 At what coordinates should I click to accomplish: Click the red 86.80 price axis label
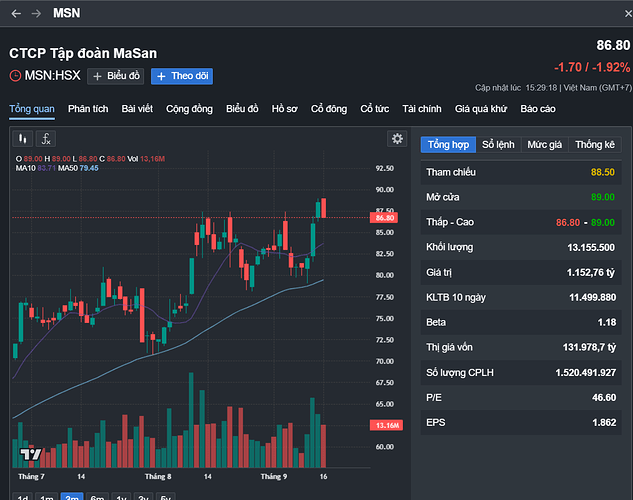[384, 217]
